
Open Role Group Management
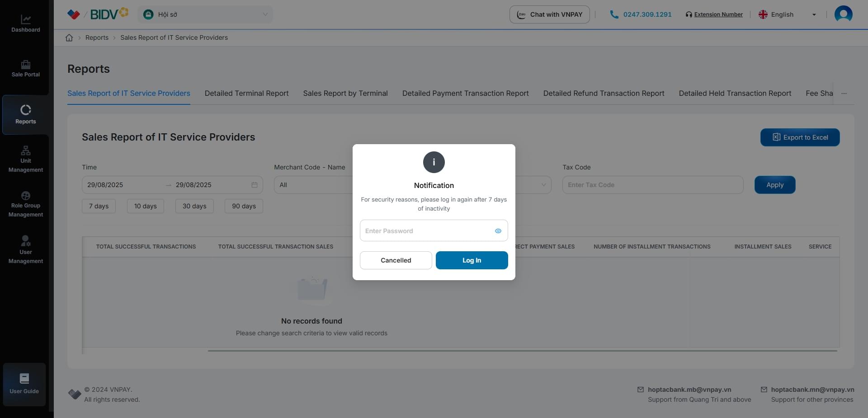(25, 204)
